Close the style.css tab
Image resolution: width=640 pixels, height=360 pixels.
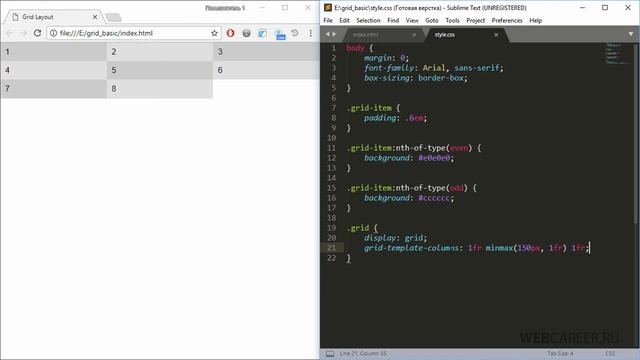click(496, 35)
